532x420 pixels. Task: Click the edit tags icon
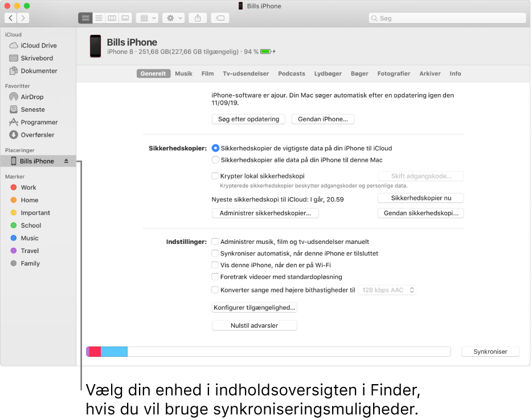[x=220, y=18]
